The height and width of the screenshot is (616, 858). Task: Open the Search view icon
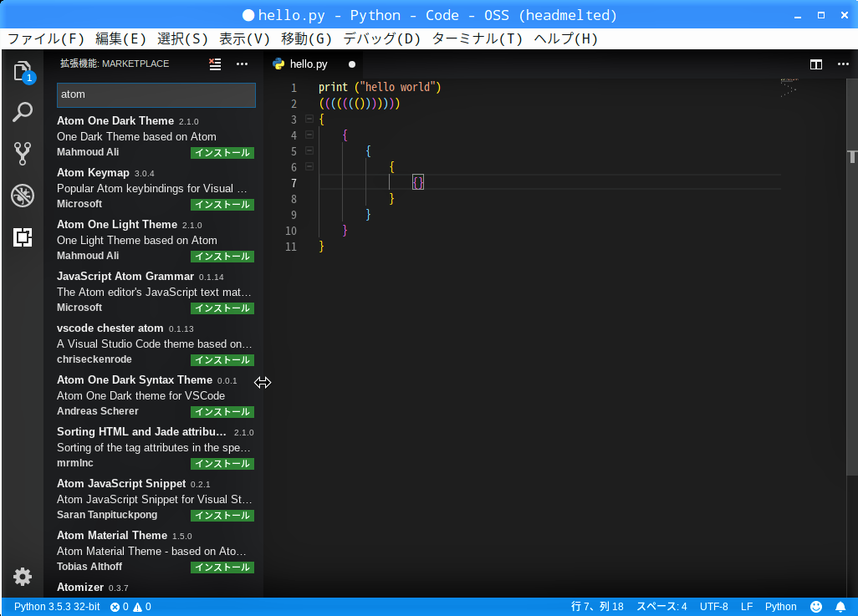(23, 112)
